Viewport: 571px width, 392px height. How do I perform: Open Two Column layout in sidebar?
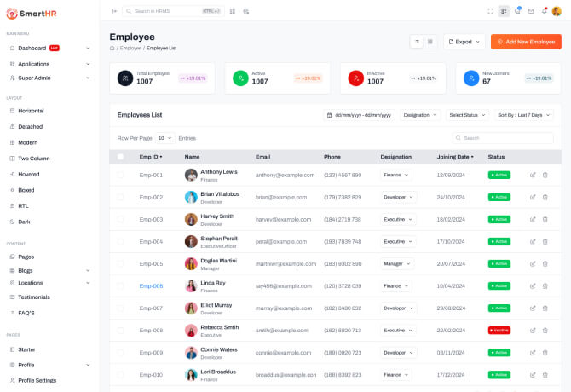click(x=34, y=159)
